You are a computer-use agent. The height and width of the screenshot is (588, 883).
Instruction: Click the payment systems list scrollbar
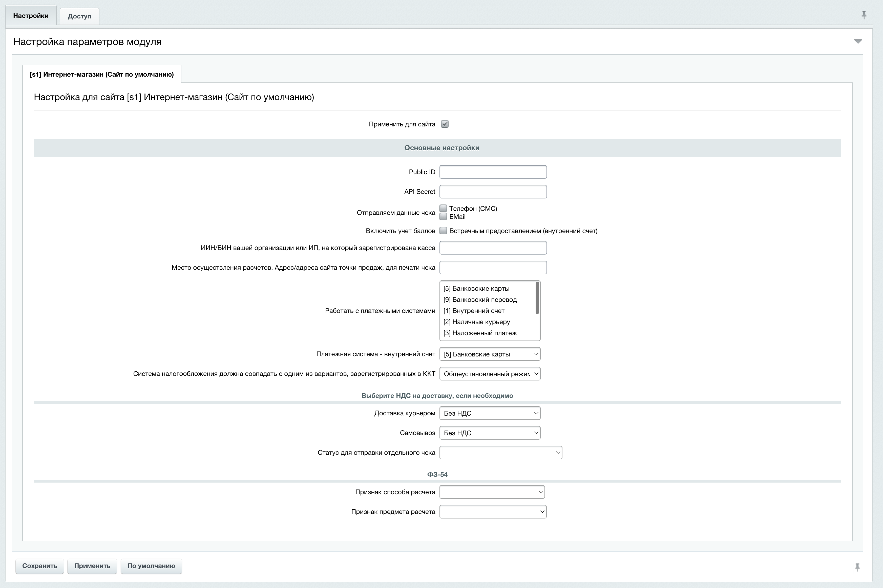(x=537, y=298)
